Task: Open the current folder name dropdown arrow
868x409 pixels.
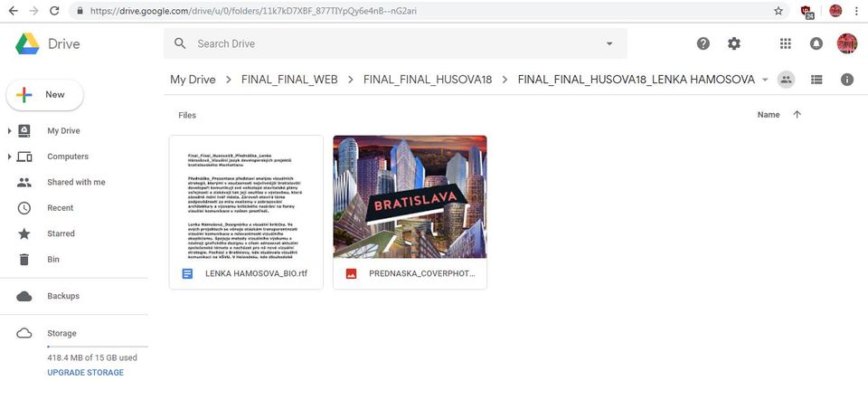Action: 765,80
